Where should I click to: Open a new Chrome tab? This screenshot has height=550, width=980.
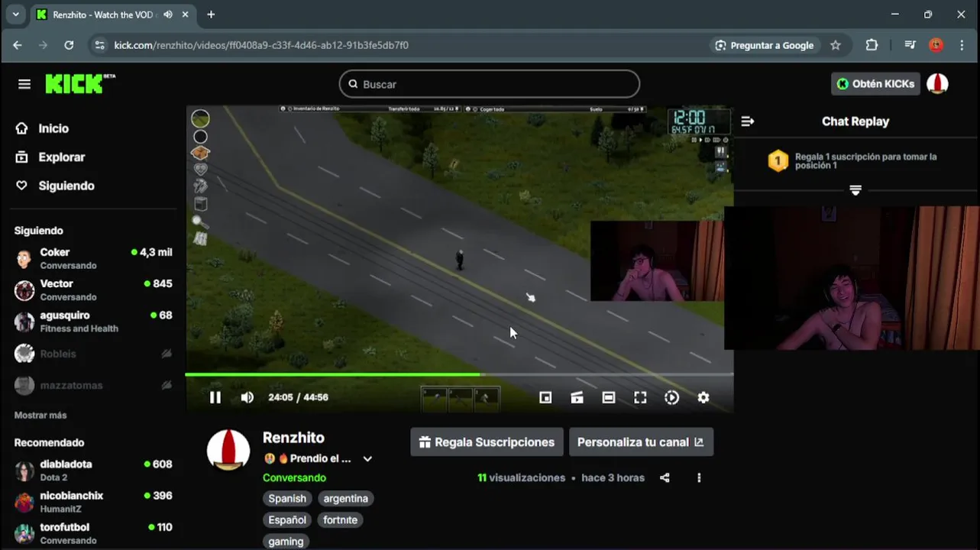[211, 15]
